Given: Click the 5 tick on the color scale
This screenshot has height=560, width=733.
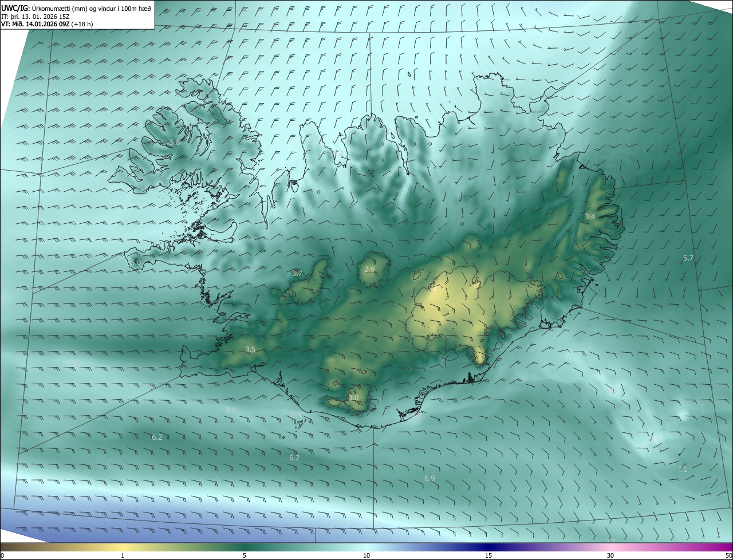Looking at the screenshot, I should pos(245,555).
